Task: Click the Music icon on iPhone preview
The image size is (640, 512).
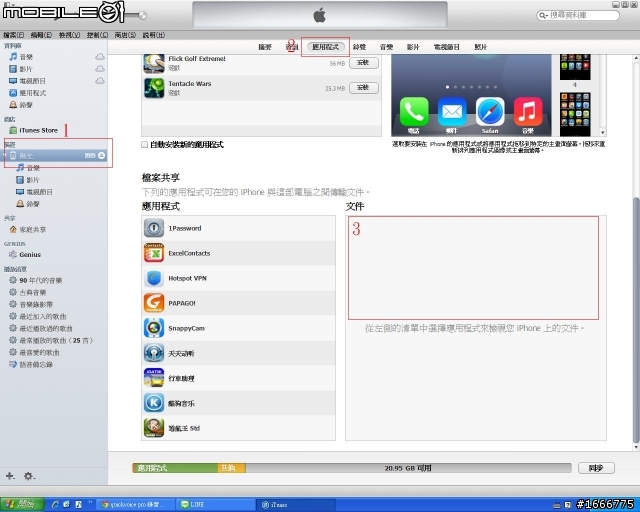Action: tap(528, 111)
